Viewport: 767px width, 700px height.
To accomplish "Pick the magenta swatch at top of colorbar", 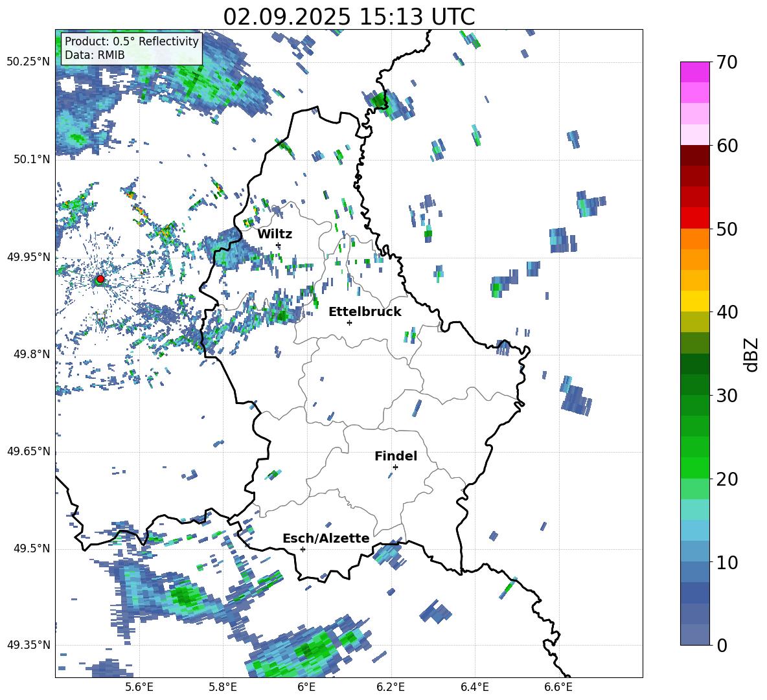I will pos(694,72).
